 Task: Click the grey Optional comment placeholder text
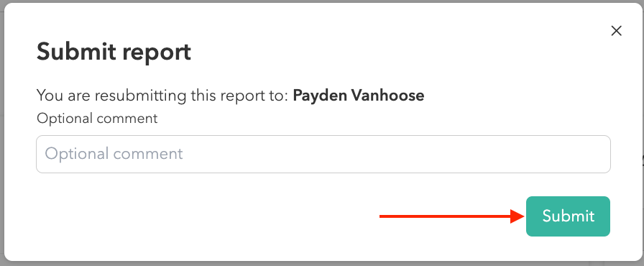pyautogui.click(x=114, y=154)
